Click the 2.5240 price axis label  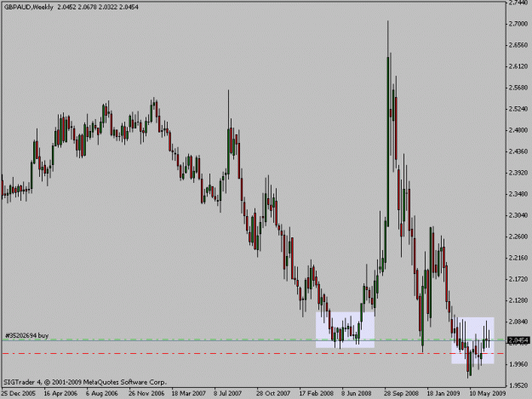pos(518,109)
